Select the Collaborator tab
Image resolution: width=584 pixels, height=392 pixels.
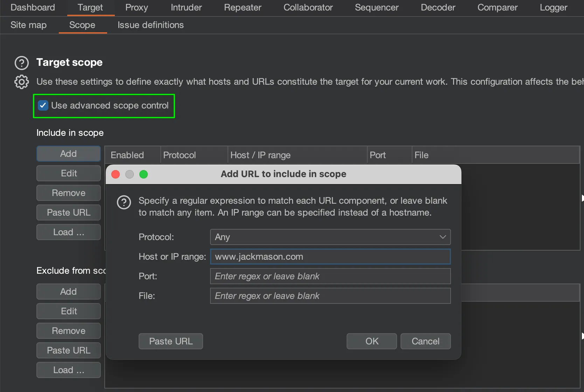tap(308, 7)
